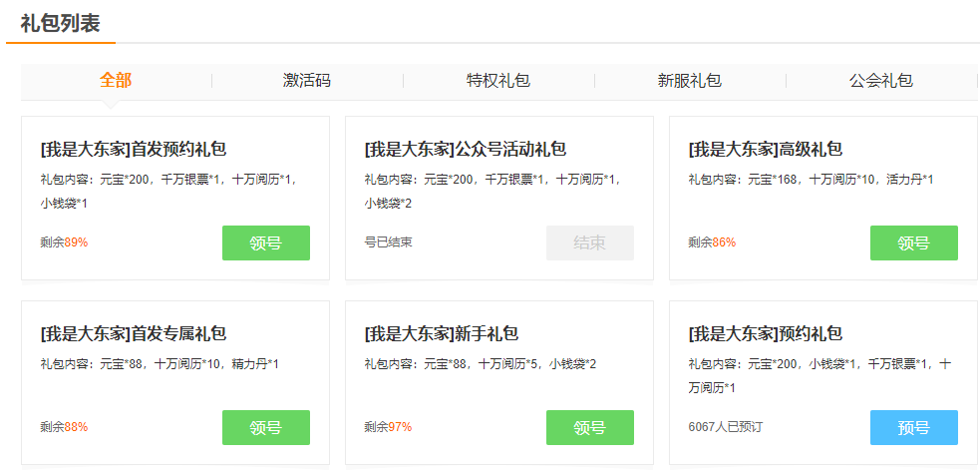
Task: Click the 剩余97% remaining indicator
Action: tap(388, 427)
